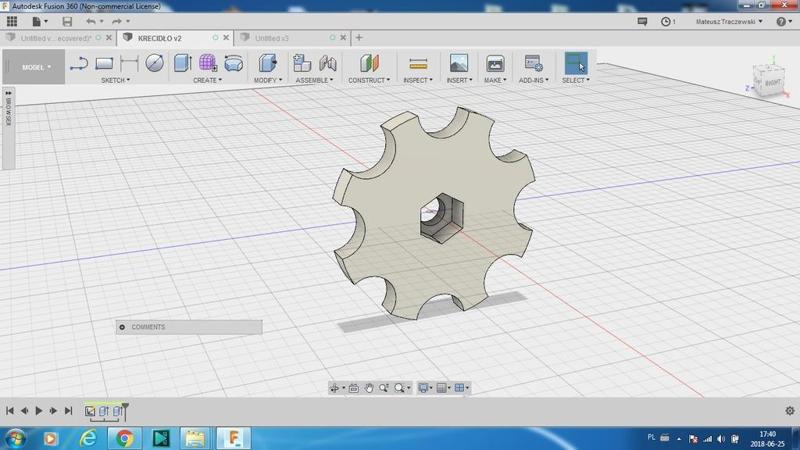Image resolution: width=800 pixels, height=450 pixels.
Task: Click Mateusz Traczewski account name
Action: (728, 21)
